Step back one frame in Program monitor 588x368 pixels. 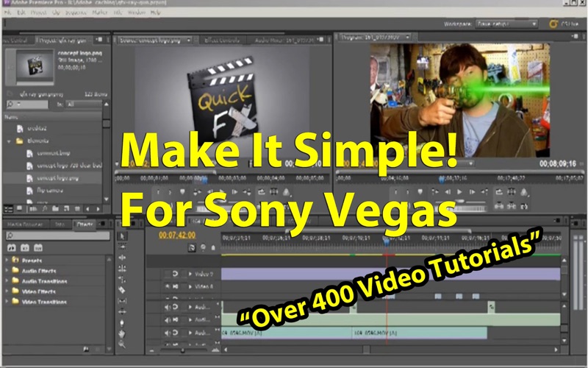(x=448, y=192)
